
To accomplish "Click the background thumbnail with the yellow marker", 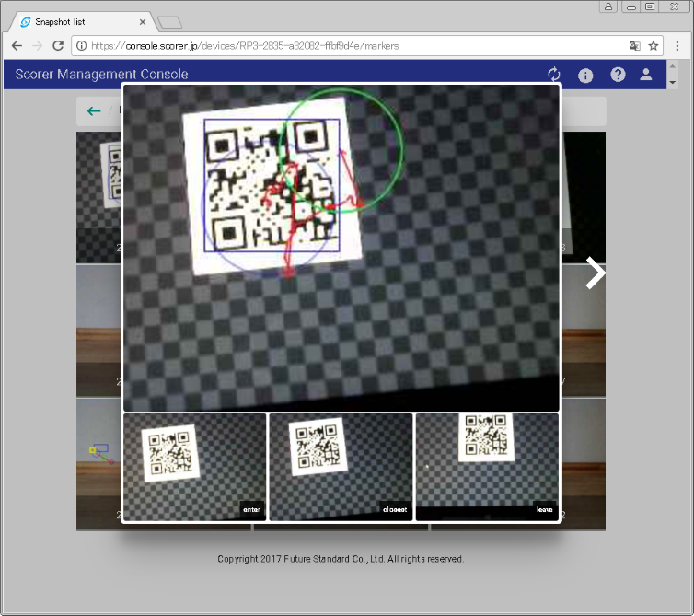I will (x=98, y=464).
